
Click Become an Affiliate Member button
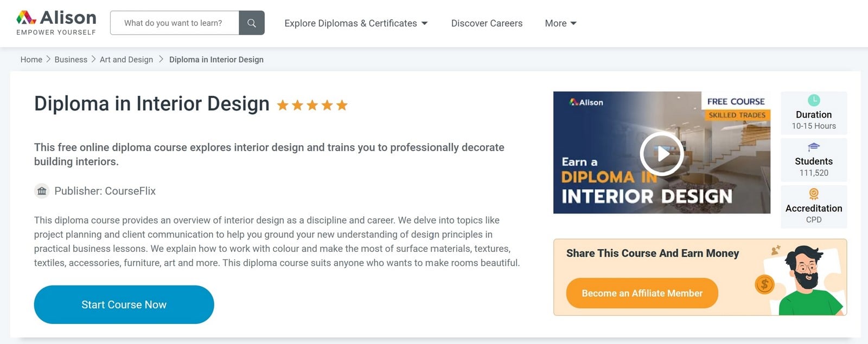[642, 293]
